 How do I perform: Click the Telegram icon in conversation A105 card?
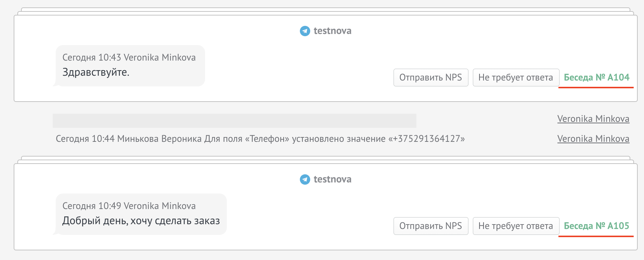click(x=305, y=179)
